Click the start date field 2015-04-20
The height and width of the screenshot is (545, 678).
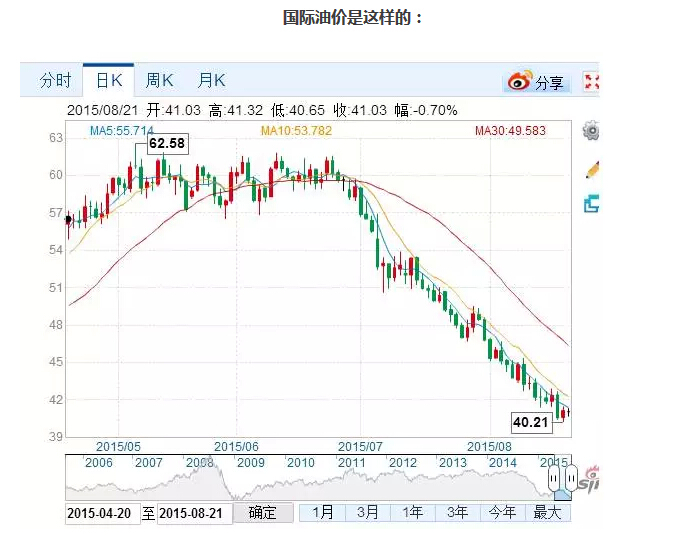[100, 513]
